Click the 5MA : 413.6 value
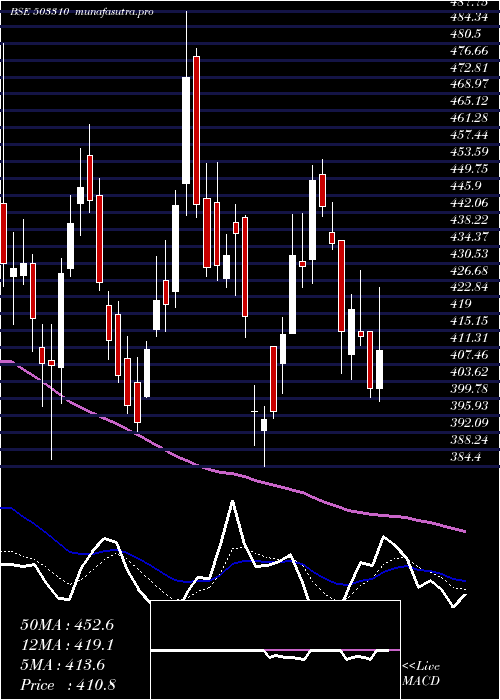500x700 pixels. pos(63,665)
